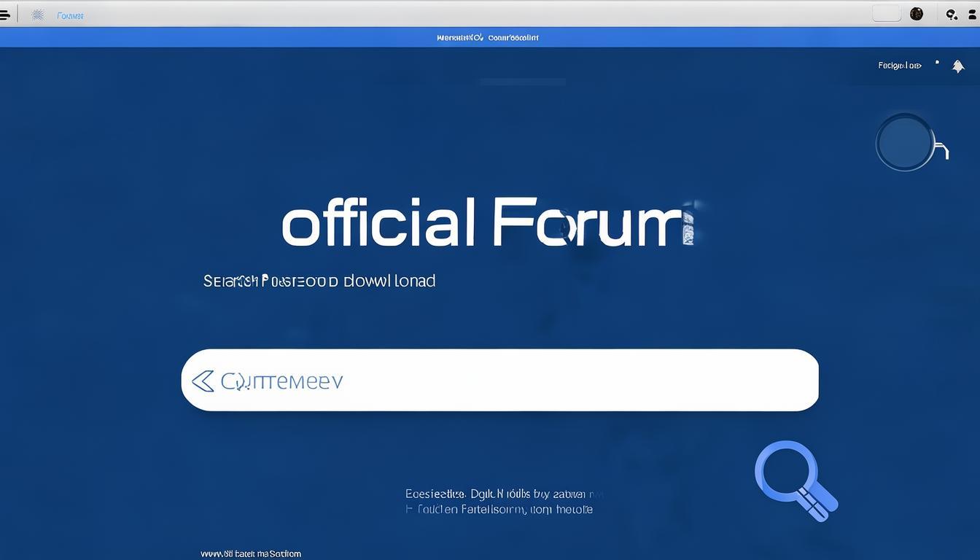The width and height of the screenshot is (980, 560).
Task: Open the search suggestions dropdown
Action: (x=499, y=380)
